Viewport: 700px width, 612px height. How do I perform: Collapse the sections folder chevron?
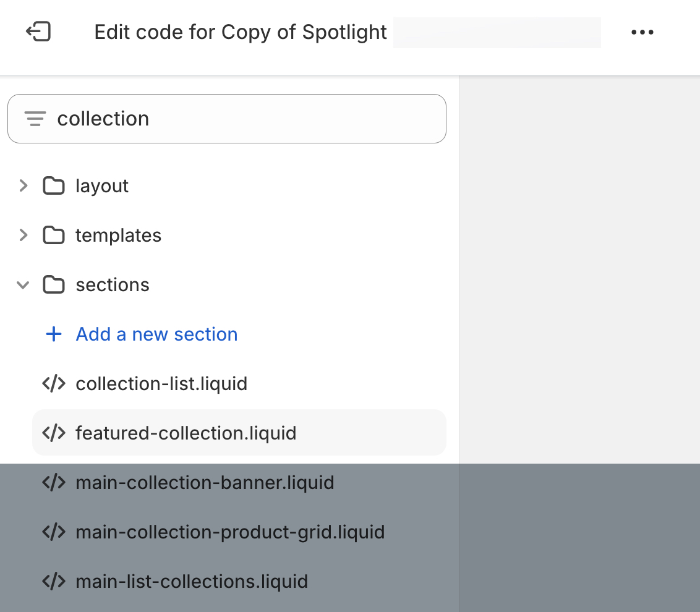click(x=23, y=284)
